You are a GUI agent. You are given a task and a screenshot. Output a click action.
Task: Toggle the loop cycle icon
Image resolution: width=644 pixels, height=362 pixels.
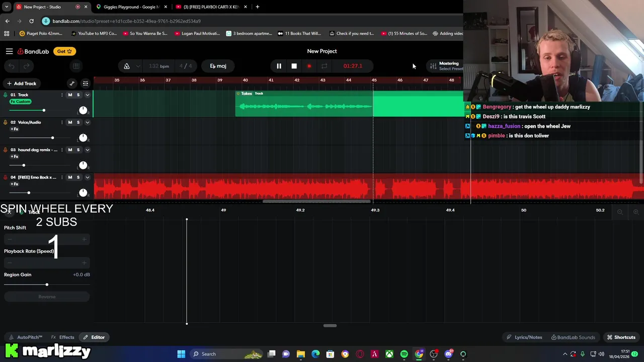point(324,66)
